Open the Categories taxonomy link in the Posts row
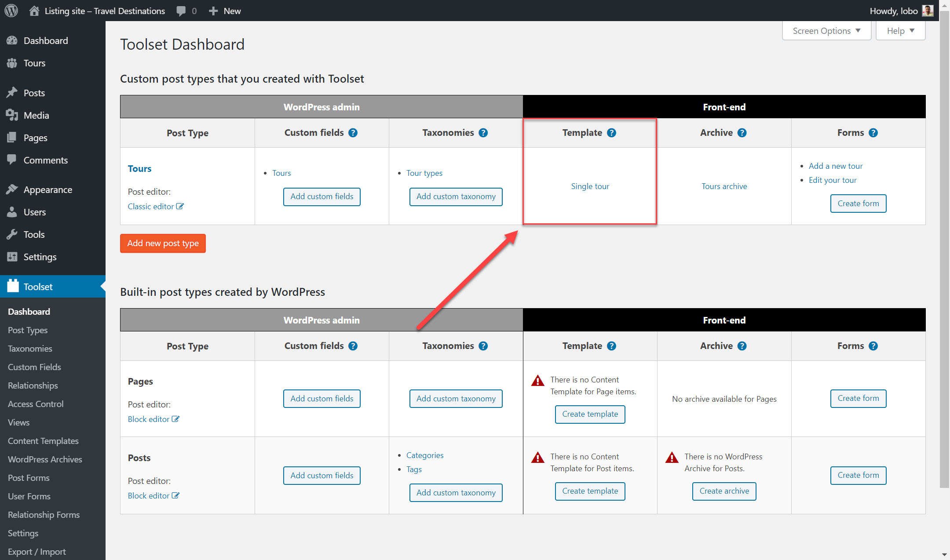The height and width of the screenshot is (560, 950). [x=425, y=455]
